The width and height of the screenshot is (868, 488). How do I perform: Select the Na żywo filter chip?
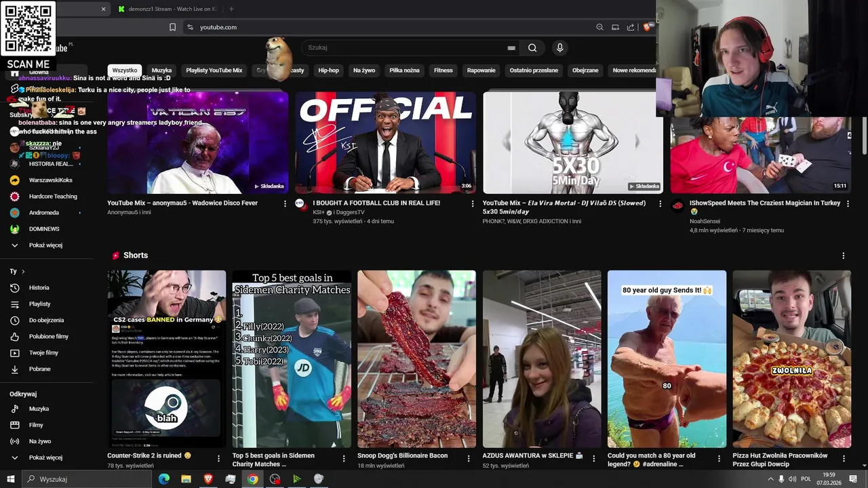364,70
